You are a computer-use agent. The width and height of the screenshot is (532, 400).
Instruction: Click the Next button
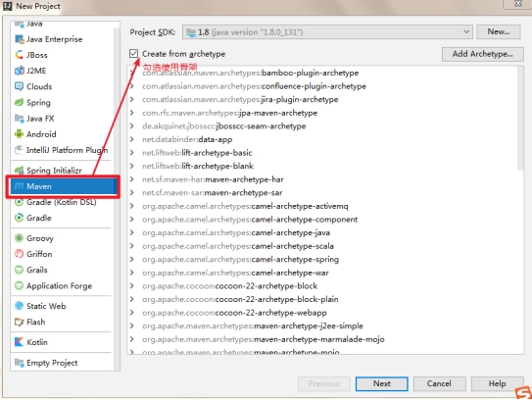tap(382, 383)
